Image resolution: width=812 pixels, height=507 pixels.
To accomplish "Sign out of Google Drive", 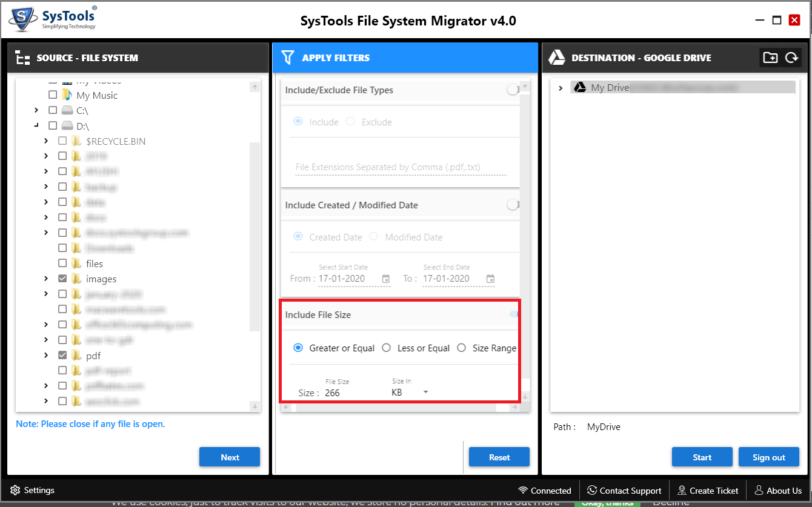I will point(769,457).
